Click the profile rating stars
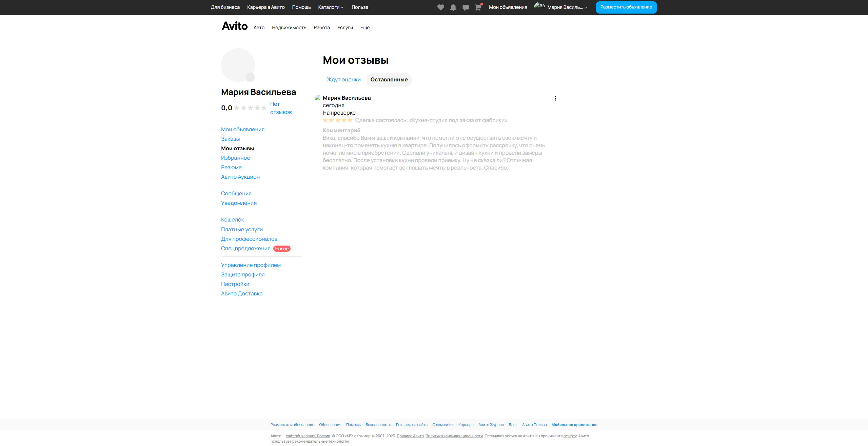Screen dimensions: 868x446 point(250,108)
